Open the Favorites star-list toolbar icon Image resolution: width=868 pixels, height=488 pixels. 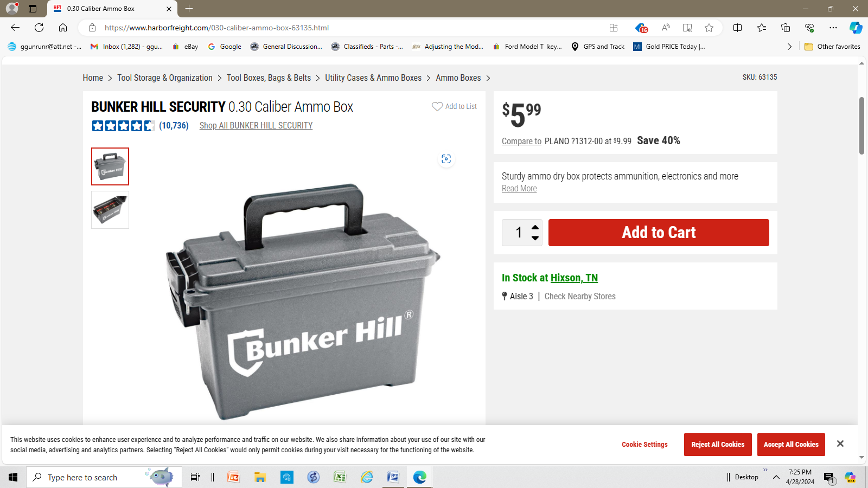762,28
